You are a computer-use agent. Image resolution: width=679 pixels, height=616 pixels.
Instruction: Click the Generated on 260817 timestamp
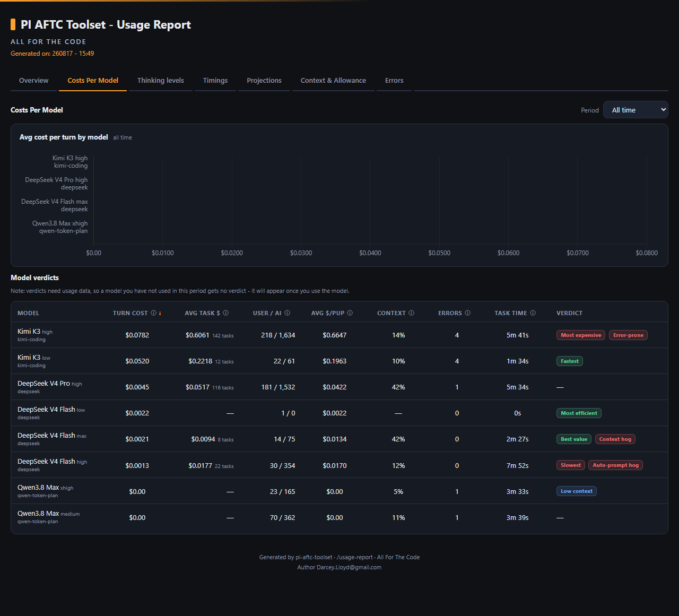click(53, 54)
